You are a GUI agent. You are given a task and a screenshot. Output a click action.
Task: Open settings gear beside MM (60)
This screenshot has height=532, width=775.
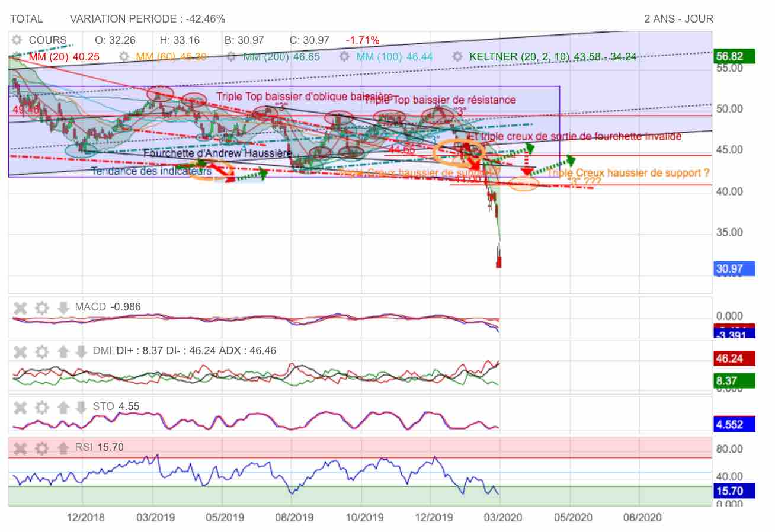[124, 57]
